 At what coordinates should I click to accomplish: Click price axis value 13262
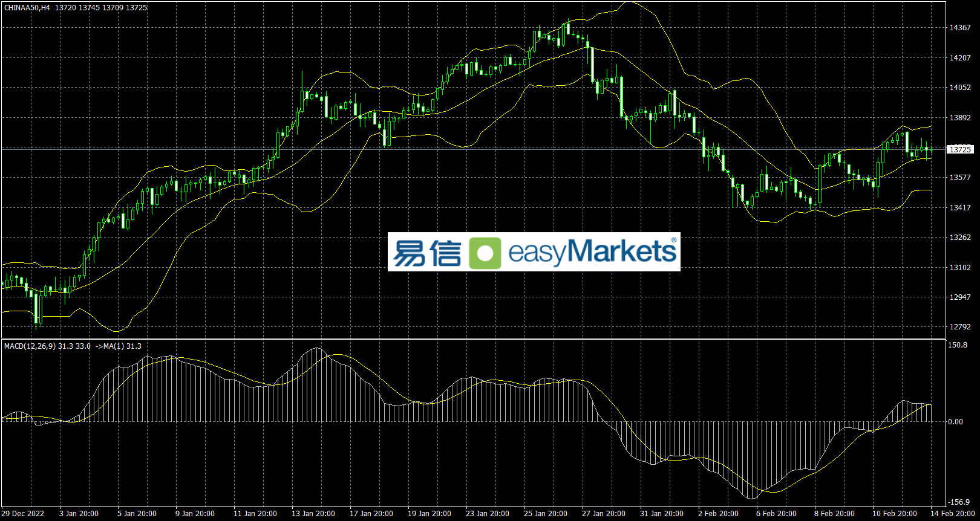(960, 238)
